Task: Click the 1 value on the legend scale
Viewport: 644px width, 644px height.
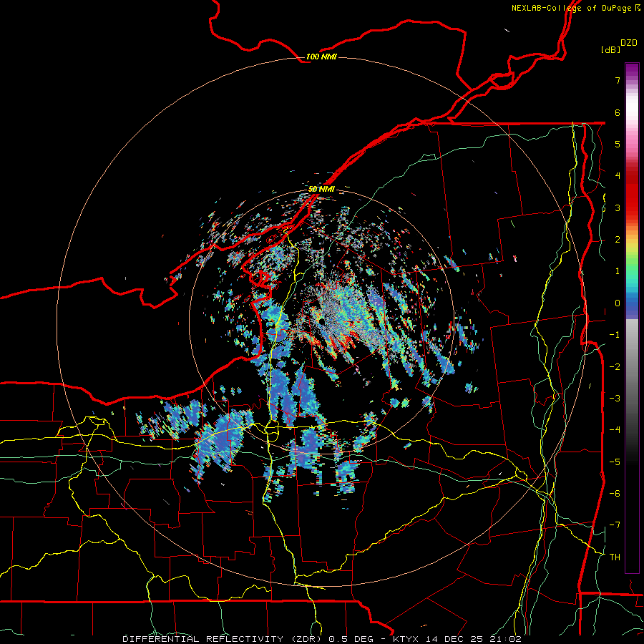Action: (618, 271)
